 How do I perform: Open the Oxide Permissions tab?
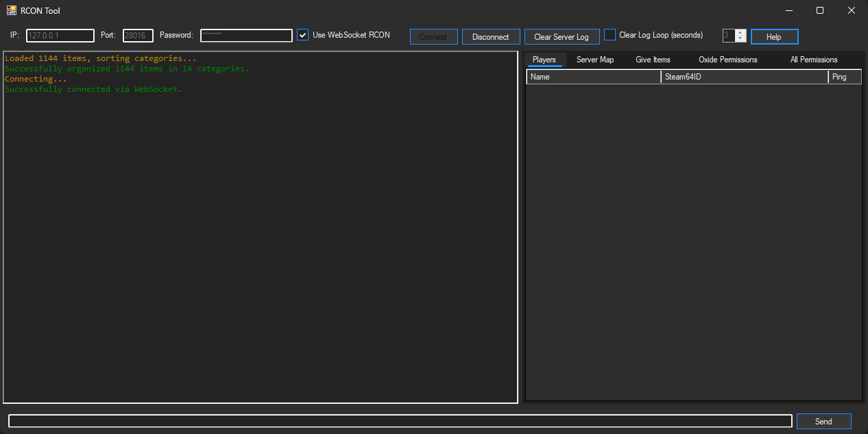tap(727, 60)
